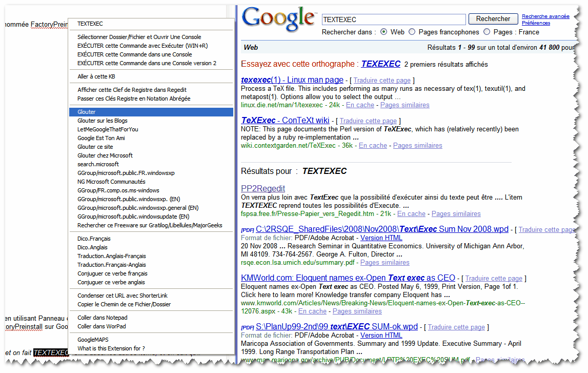Click the Google search input field

[x=394, y=19]
